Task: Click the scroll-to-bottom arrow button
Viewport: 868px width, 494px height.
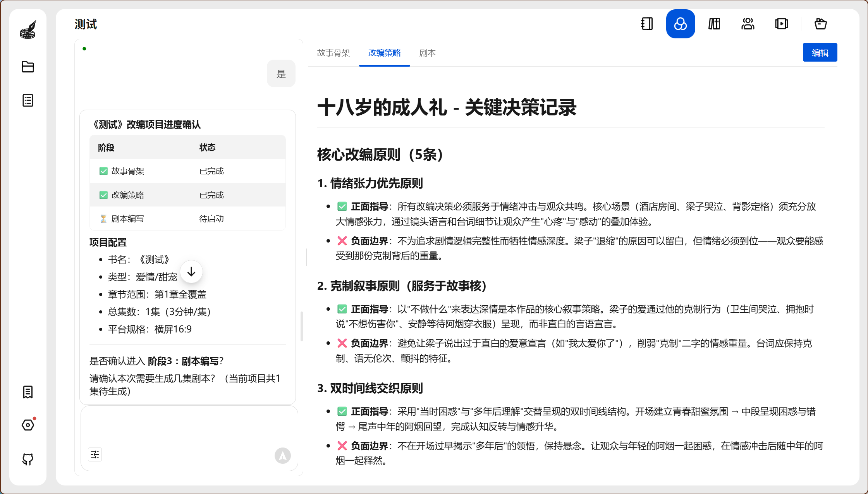Action: click(191, 272)
